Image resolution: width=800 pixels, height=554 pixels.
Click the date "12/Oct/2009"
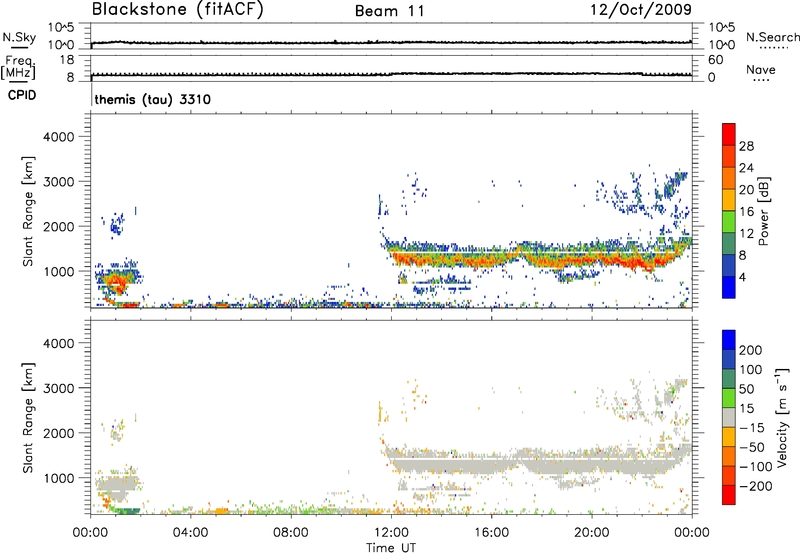pyautogui.click(x=641, y=10)
